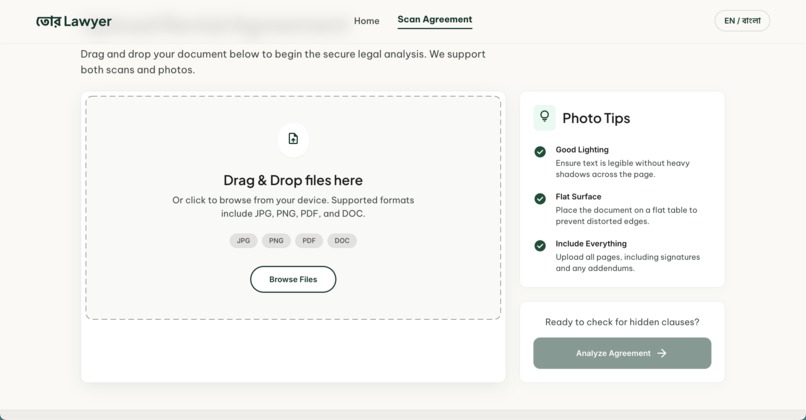Click the arrow icon on Analyze Agreement

[662, 353]
